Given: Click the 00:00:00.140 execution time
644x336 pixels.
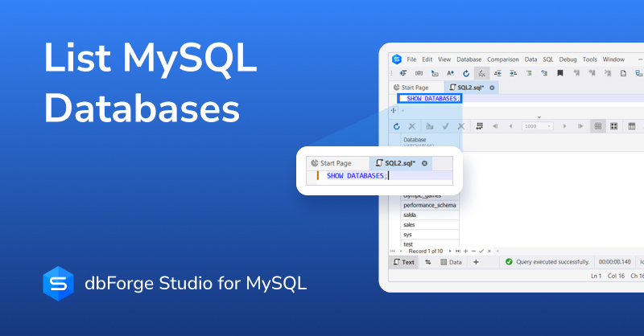Looking at the screenshot, I should [x=614, y=262].
